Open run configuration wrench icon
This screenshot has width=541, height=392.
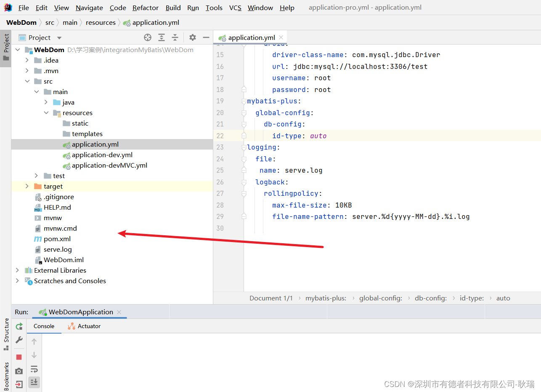click(19, 340)
